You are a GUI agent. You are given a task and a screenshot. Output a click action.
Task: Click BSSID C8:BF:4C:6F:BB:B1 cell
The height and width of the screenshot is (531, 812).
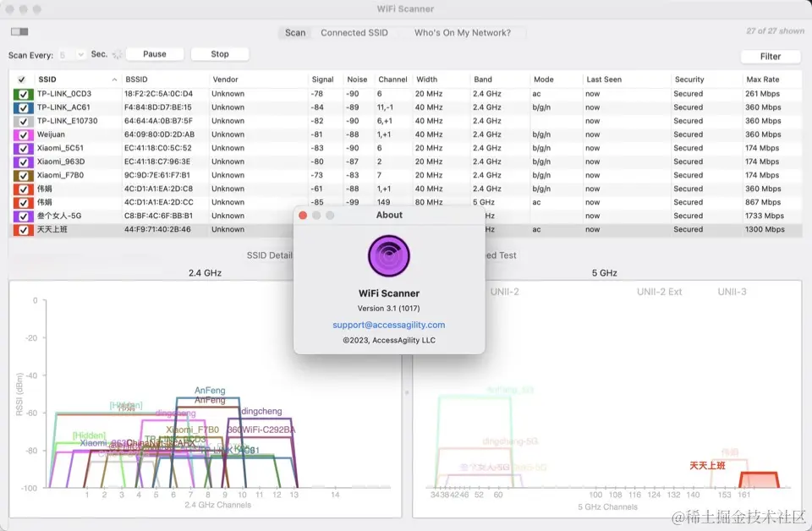(158, 216)
